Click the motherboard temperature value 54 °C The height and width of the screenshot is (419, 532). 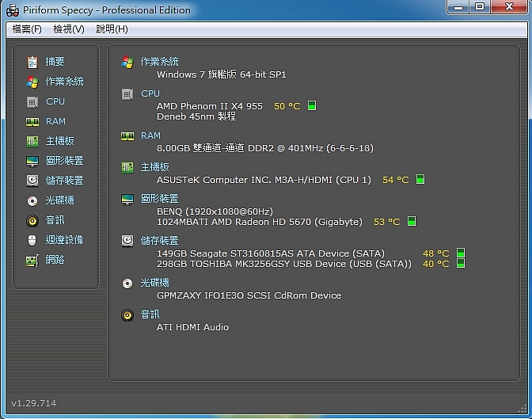[396, 180]
